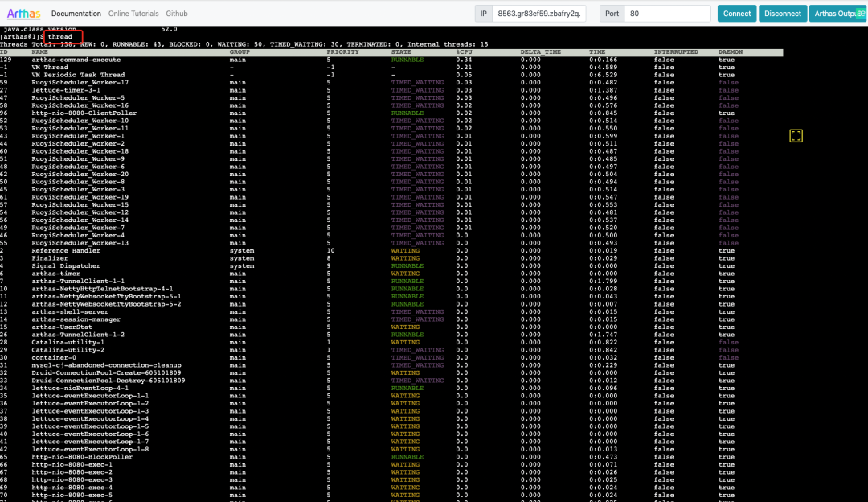This screenshot has width=868, height=502.
Task: Click the DELTA_TIME column header
Action: 540,52
